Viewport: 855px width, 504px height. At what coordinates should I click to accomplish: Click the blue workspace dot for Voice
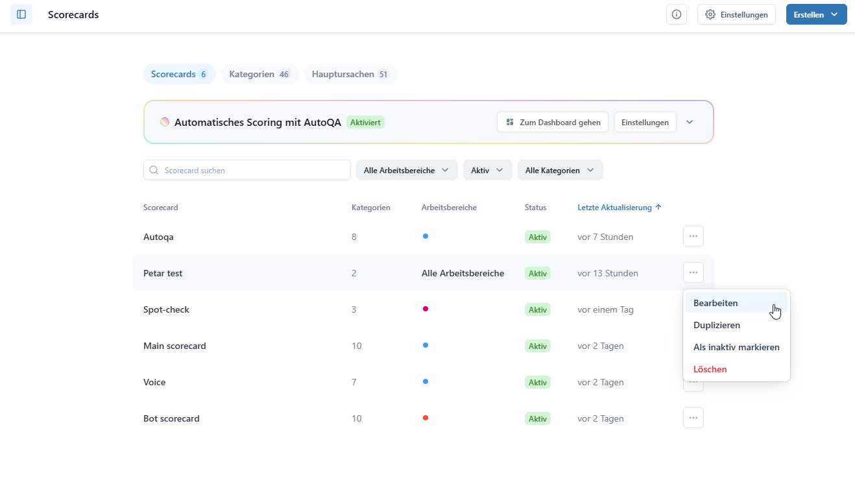(426, 381)
